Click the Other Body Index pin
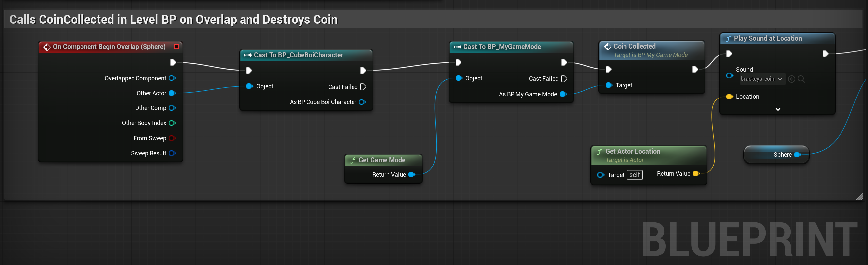868x265 pixels. click(x=172, y=123)
